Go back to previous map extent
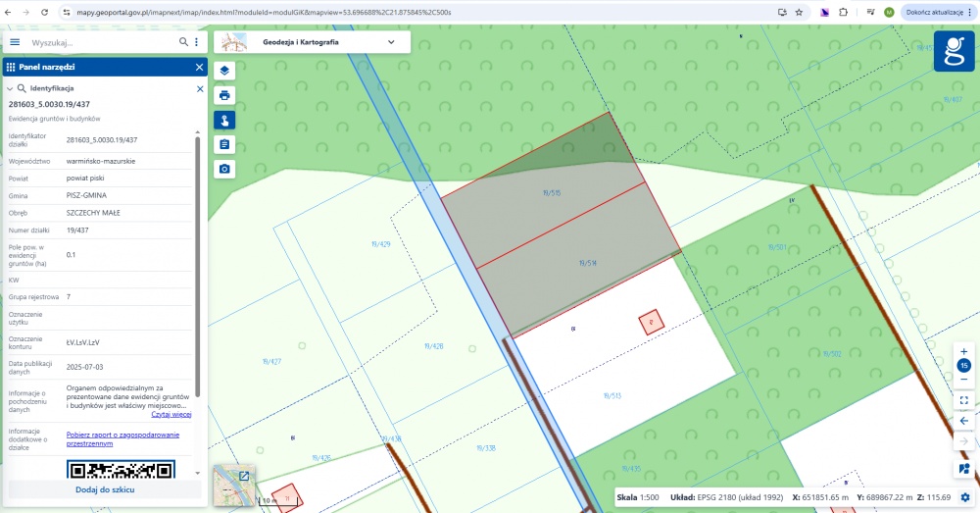This screenshot has width=980, height=513. click(963, 421)
